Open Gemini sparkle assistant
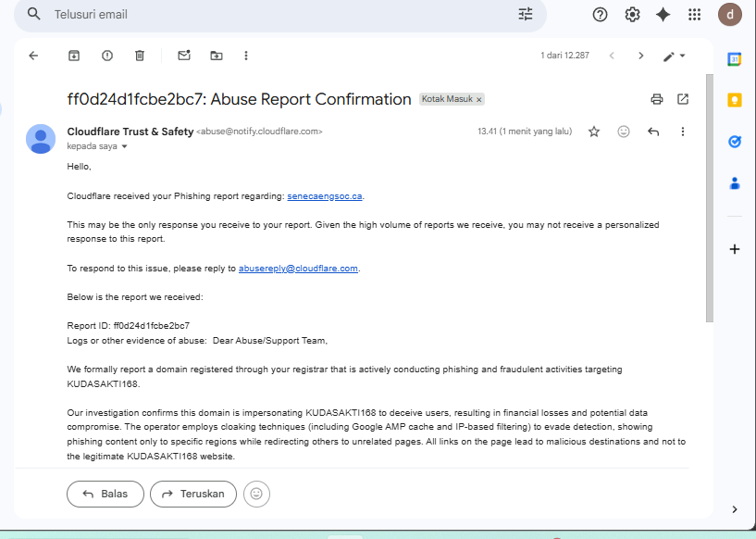The image size is (756, 539). click(663, 15)
